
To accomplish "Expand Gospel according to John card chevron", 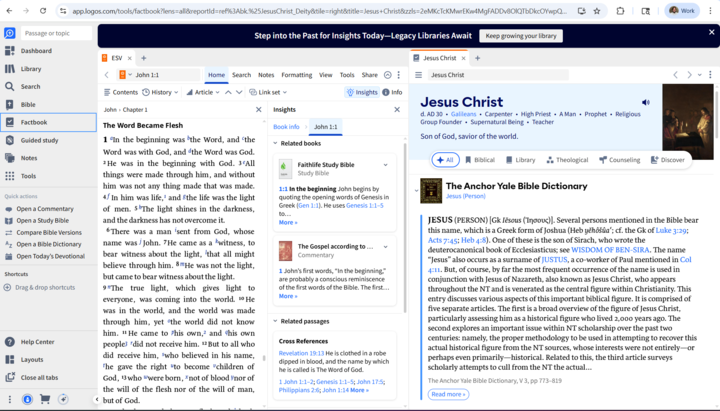I will pos(385,247).
